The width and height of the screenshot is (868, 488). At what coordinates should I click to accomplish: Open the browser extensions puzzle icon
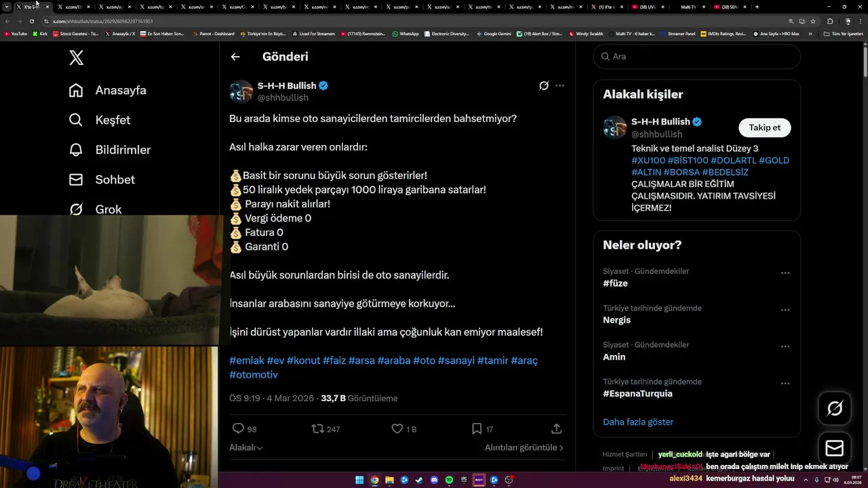pyautogui.click(x=829, y=21)
